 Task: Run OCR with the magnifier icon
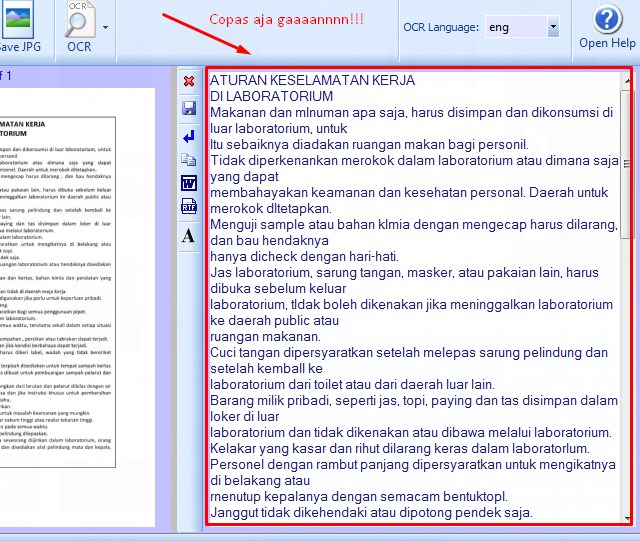[x=79, y=27]
